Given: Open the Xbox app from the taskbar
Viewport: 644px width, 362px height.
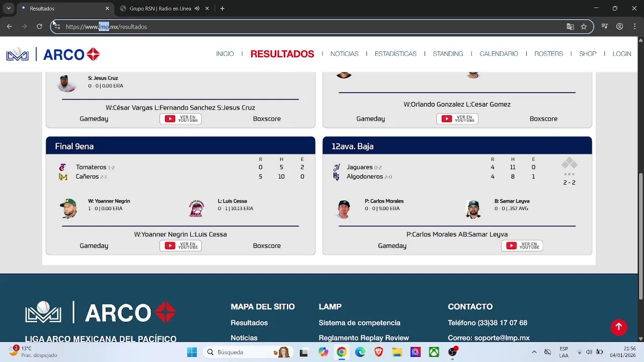Looking at the screenshot, I should [434, 352].
